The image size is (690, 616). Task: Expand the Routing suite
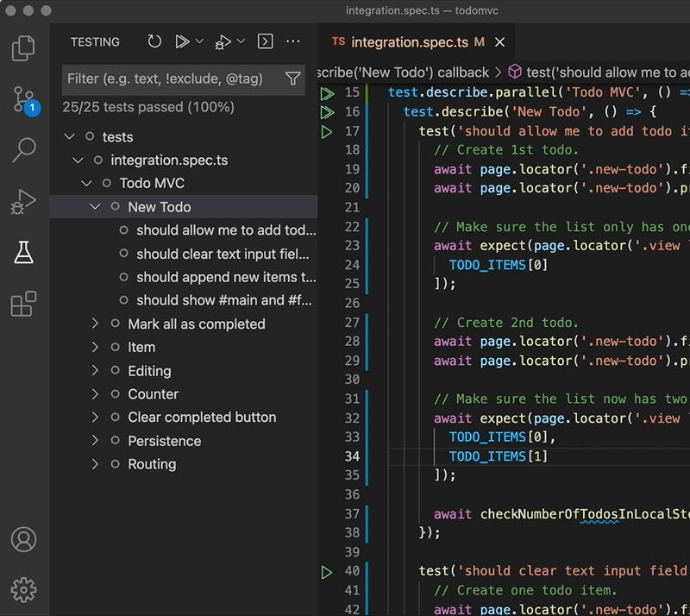point(95,463)
